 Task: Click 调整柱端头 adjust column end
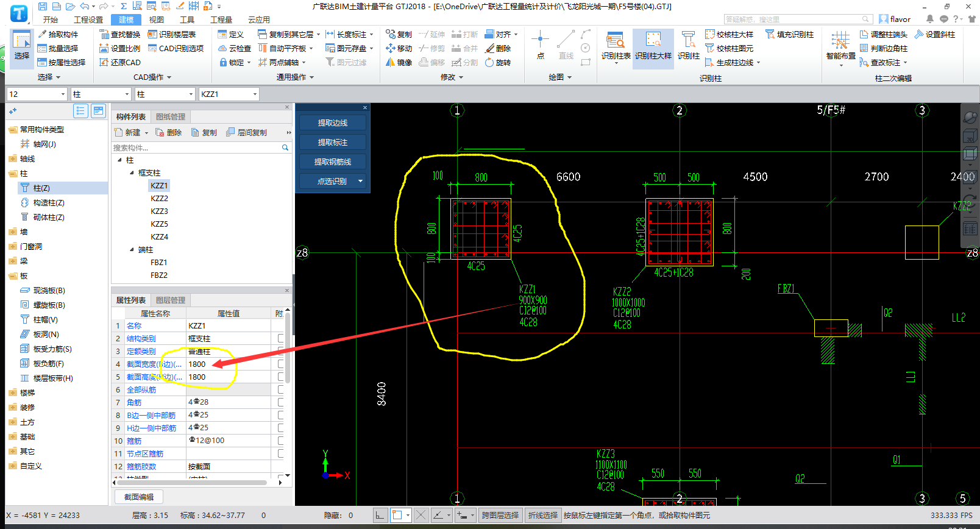pyautogui.click(x=884, y=34)
